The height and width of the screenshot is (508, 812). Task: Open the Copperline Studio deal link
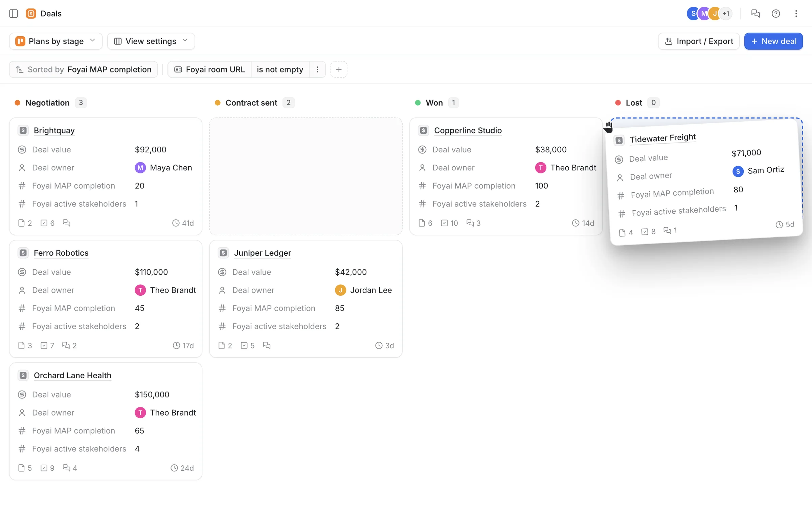tap(468, 130)
